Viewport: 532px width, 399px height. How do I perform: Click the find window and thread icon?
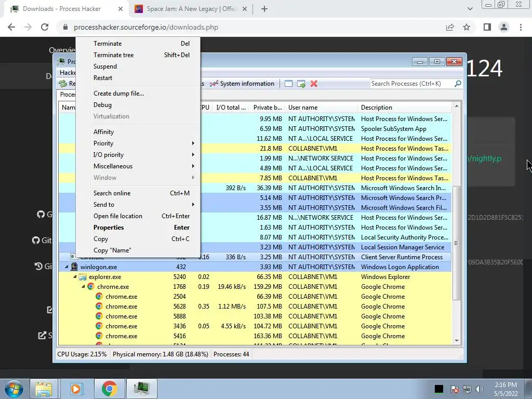tap(301, 84)
